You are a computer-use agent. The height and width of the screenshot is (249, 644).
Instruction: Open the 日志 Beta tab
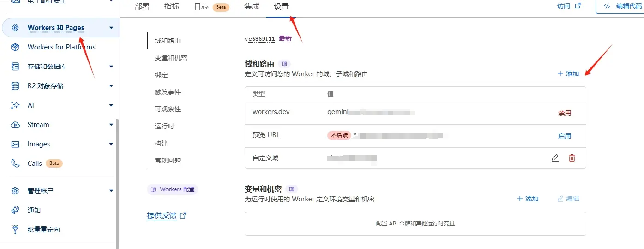pos(211,7)
